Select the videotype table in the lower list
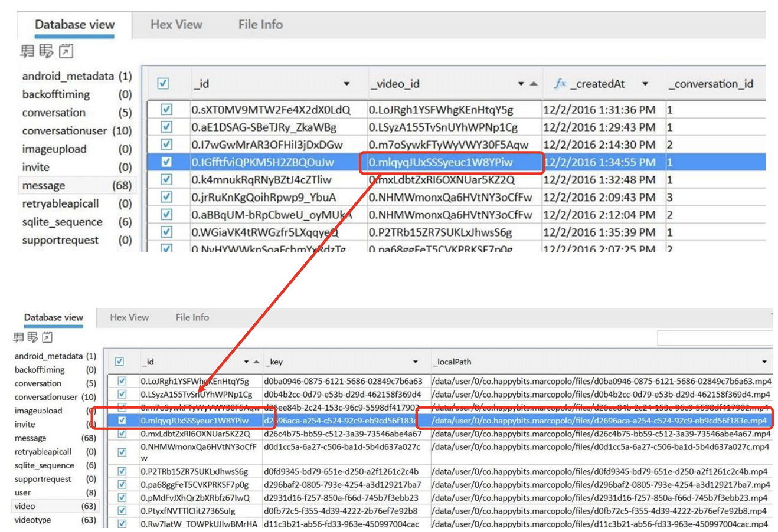This screenshot has width=778, height=532. 32,520
